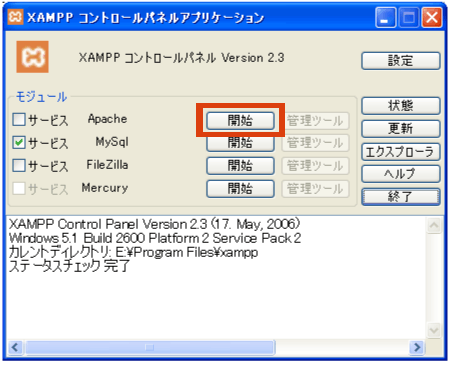This screenshot has width=450, height=365.
Task: Click the 更新 refresh button
Action: click(401, 128)
